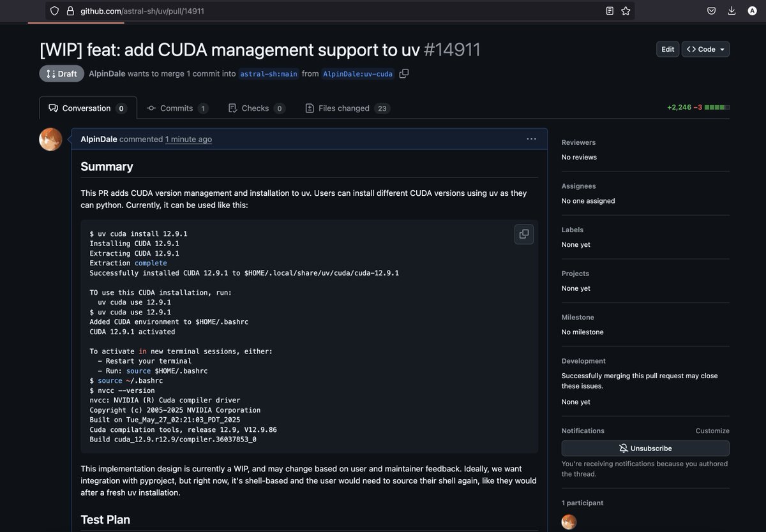Click the Test Plan heading
This screenshot has height=532, width=766.
tap(105, 520)
